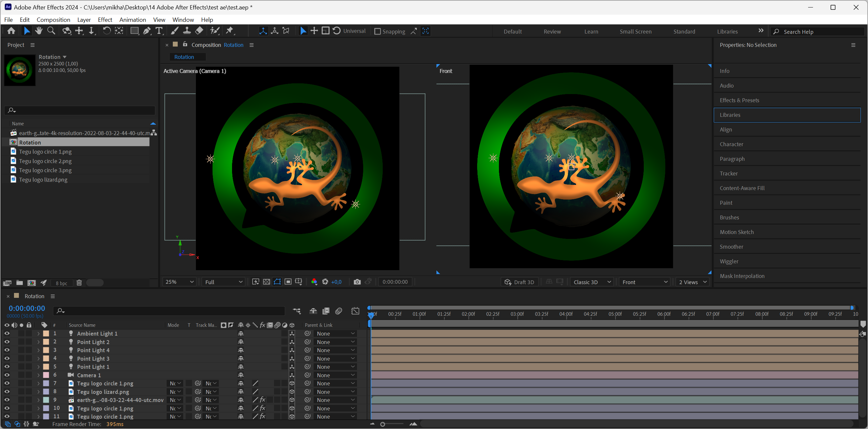Viewport: 868px width, 429px height.
Task: Expand the Point Light 2 layer properties
Action: 38,342
